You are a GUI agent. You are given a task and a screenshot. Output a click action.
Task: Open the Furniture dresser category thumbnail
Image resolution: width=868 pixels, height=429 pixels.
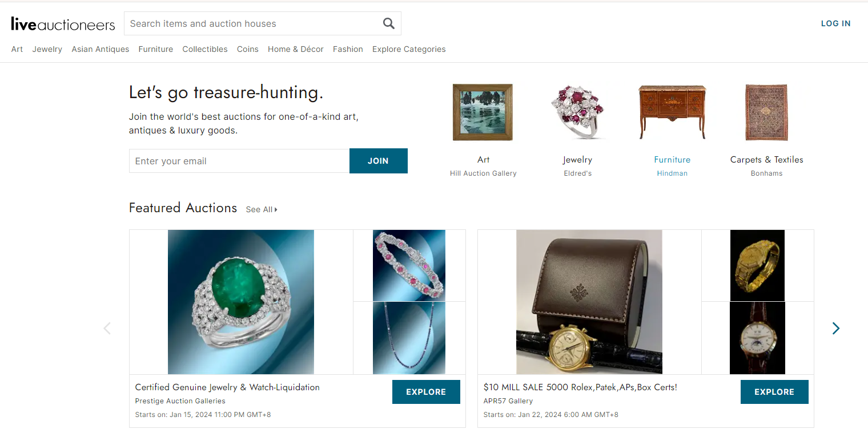click(x=672, y=112)
